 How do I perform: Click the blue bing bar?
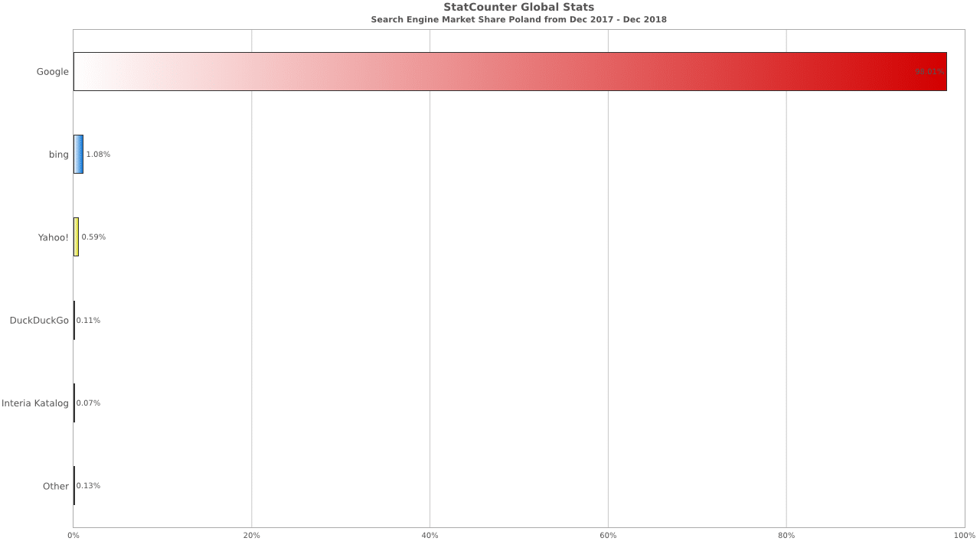pyautogui.click(x=78, y=155)
